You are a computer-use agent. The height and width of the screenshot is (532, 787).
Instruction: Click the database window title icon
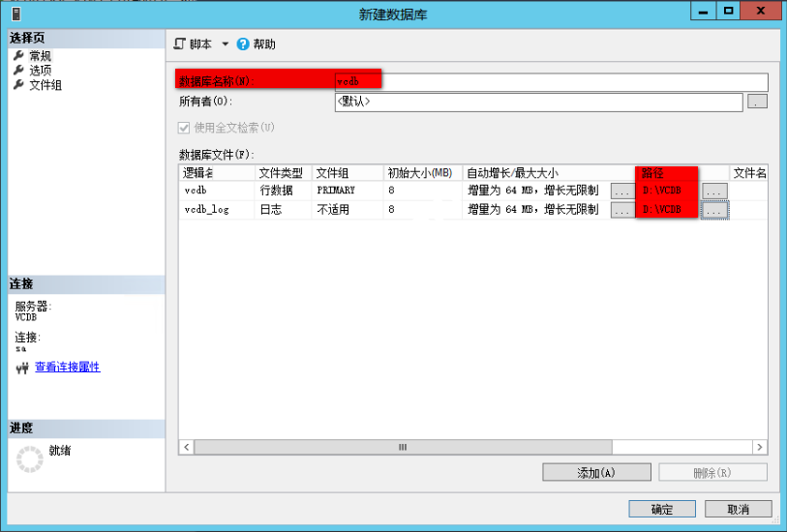click(x=16, y=14)
